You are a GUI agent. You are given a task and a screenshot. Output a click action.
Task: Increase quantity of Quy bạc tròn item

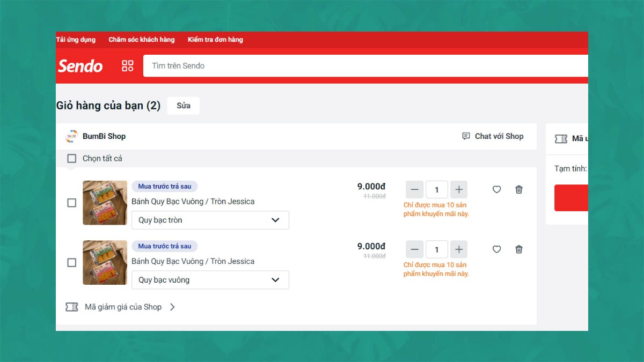click(458, 189)
